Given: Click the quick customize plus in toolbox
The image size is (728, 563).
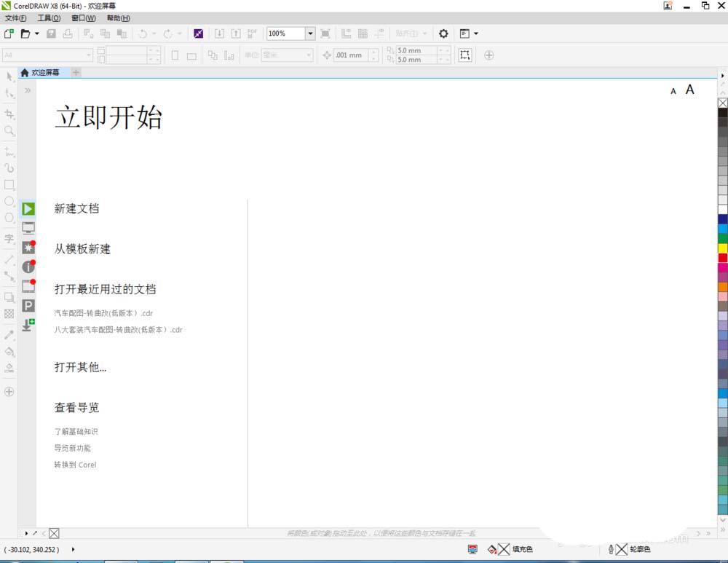Looking at the screenshot, I should (9, 392).
